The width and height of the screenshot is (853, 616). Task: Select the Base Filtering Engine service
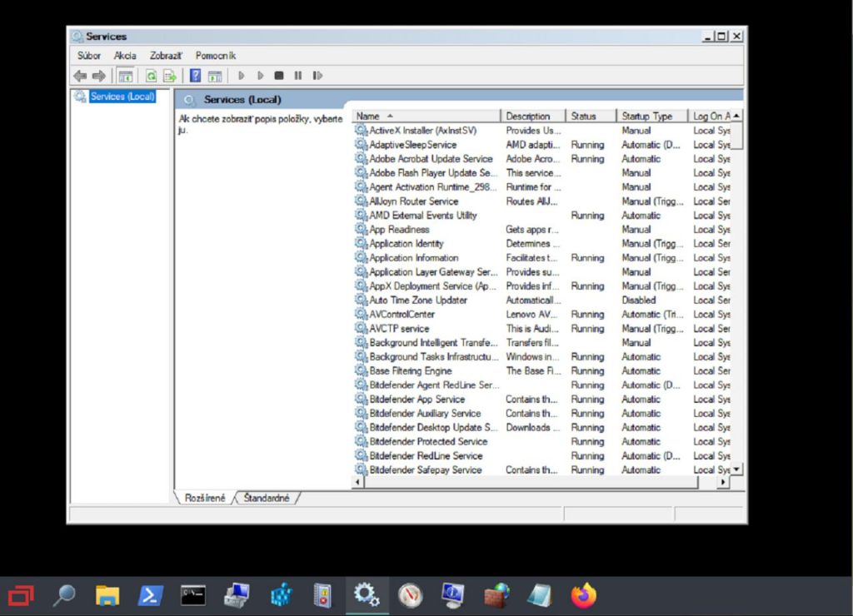(541, 370)
